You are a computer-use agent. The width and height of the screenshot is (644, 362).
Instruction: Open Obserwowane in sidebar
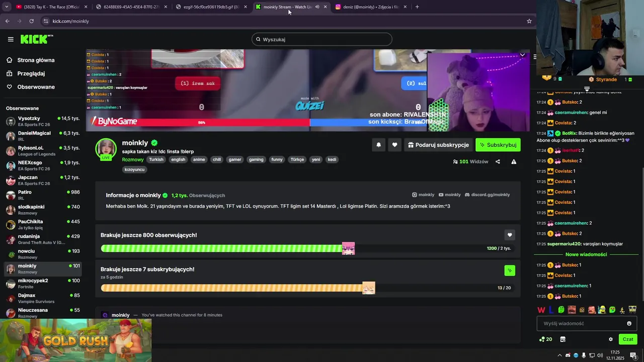coord(36,87)
